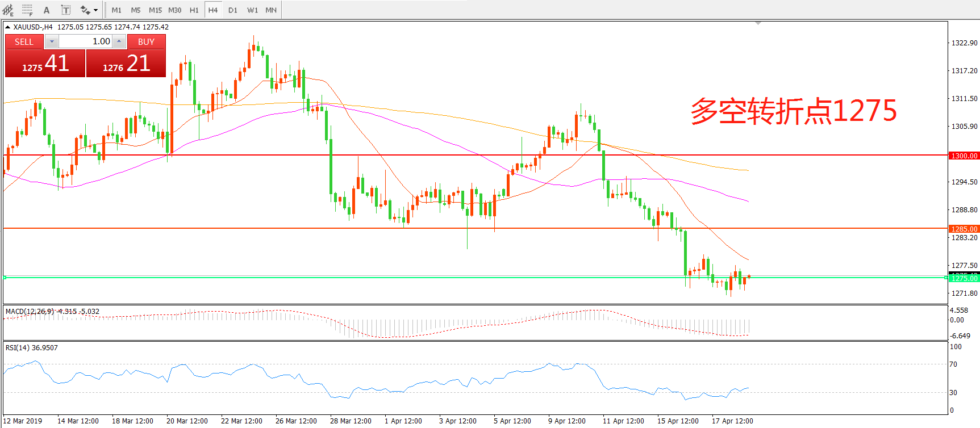Image resolution: width=980 pixels, height=428 pixels.
Task: Switch to M15 timeframe
Action: point(155,10)
